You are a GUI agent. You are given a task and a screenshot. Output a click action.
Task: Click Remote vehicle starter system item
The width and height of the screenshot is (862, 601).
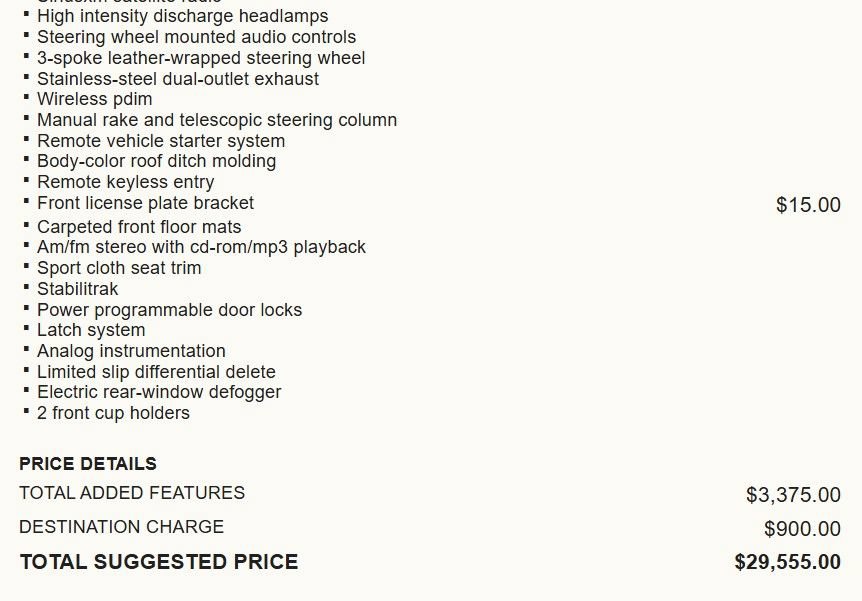click(161, 141)
